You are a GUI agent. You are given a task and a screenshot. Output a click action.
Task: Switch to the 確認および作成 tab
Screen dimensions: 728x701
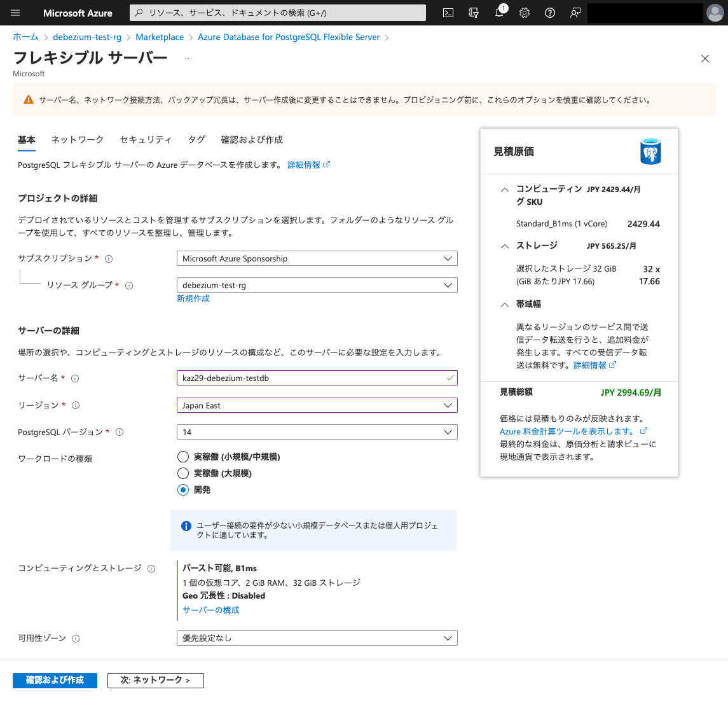pyautogui.click(x=252, y=140)
